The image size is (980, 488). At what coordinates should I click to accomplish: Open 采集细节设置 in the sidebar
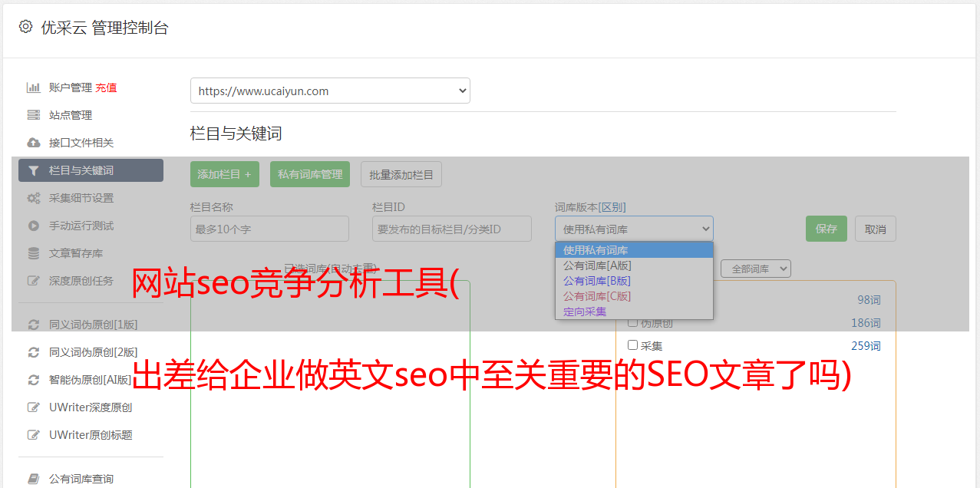pos(81,198)
